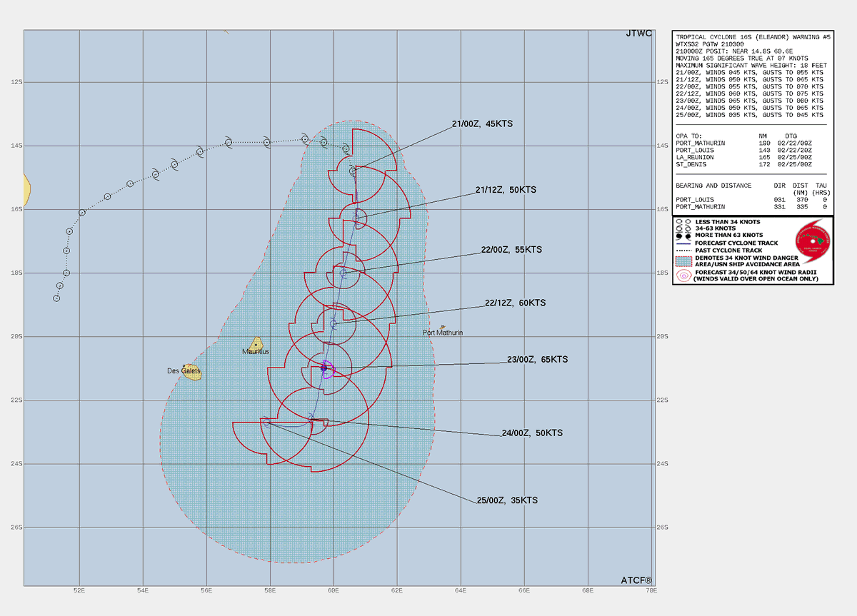The image size is (857, 616).
Task: Click the '21/12Z, 50KTS' forecast label
Action: 506,190
